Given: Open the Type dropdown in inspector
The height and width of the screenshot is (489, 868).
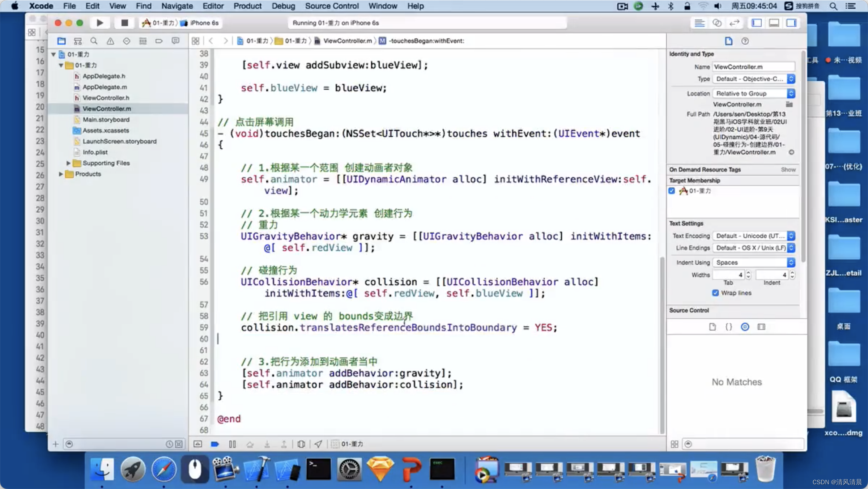Looking at the screenshot, I should click(754, 79).
